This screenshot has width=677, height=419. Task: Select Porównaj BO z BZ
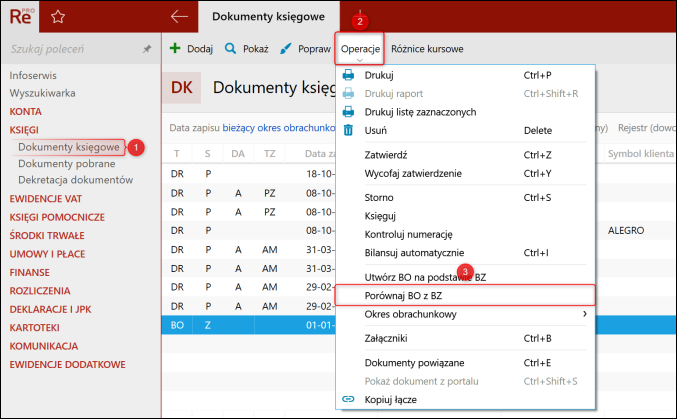465,295
